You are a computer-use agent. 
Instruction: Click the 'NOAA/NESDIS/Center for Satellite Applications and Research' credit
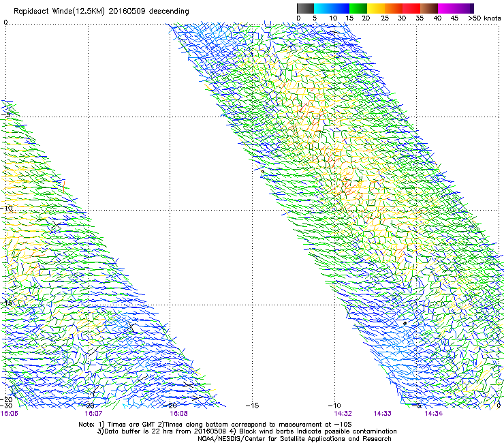[294, 439]
